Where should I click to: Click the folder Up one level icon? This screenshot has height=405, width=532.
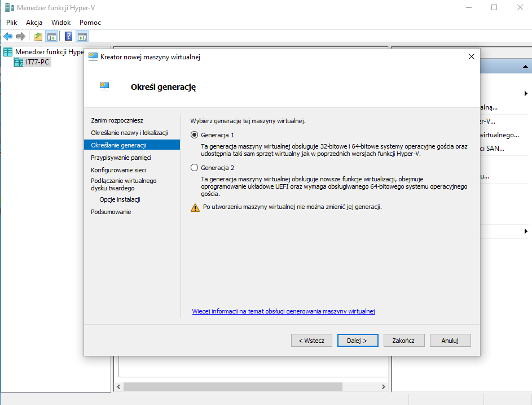point(38,37)
